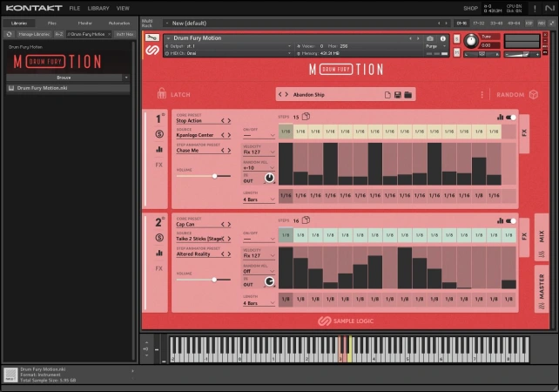Click the camera snapshot icon in instrument header

(x=430, y=38)
